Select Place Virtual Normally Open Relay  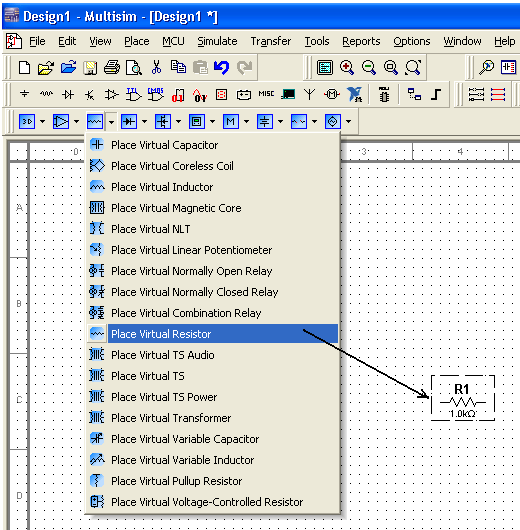(x=213, y=271)
